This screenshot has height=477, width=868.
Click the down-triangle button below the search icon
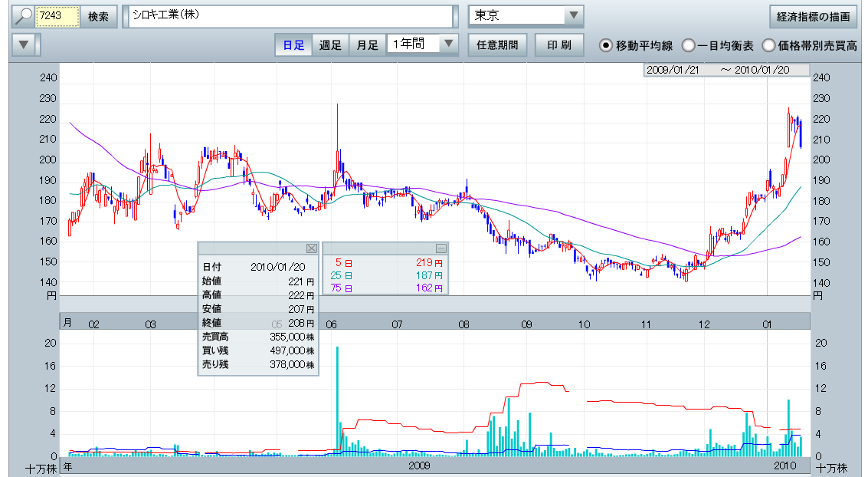[24, 45]
